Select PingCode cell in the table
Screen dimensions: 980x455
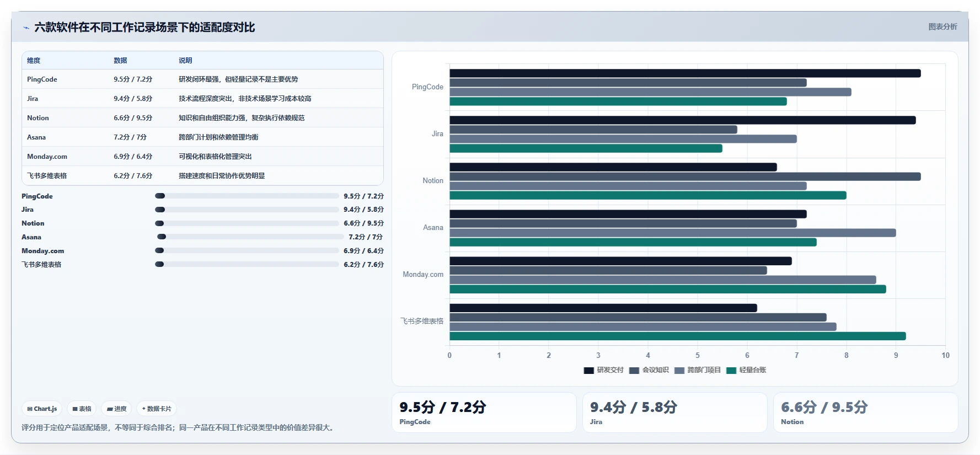pyautogui.click(x=42, y=79)
